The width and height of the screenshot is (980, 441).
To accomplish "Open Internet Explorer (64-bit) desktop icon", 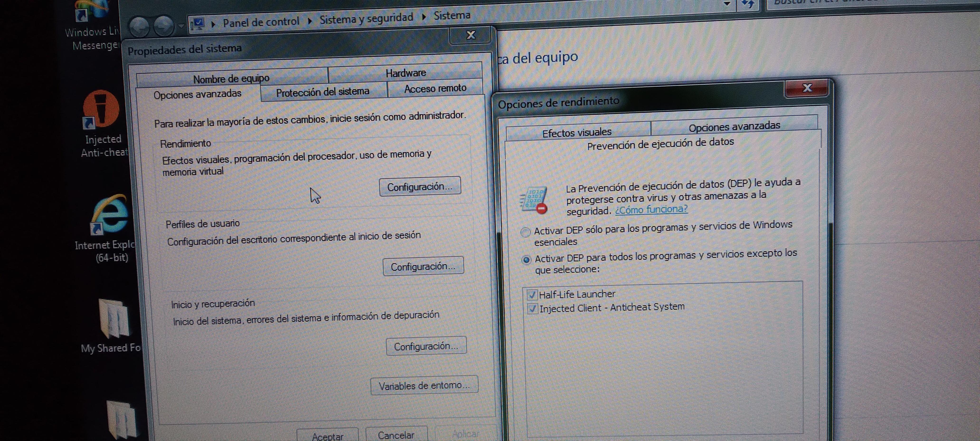I will [110, 214].
